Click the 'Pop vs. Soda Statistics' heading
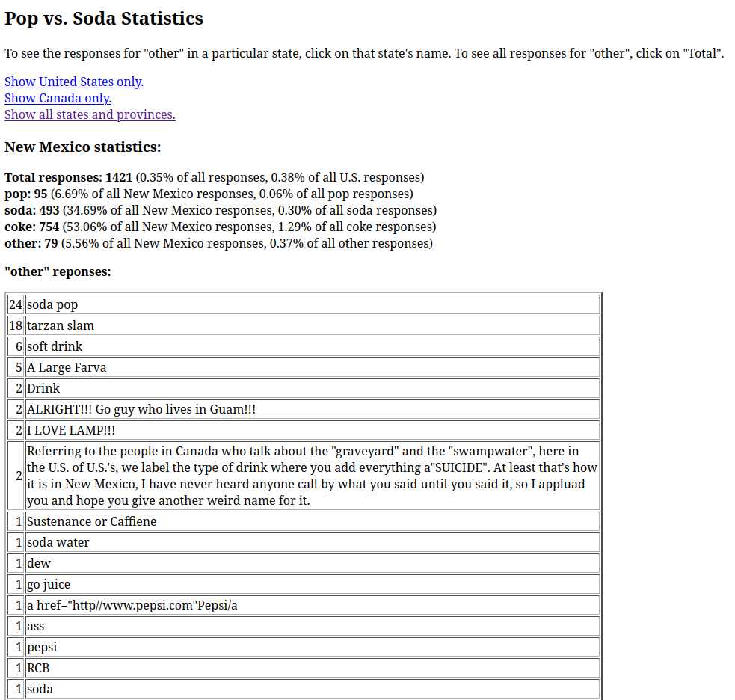This screenshot has width=735, height=700. click(104, 18)
